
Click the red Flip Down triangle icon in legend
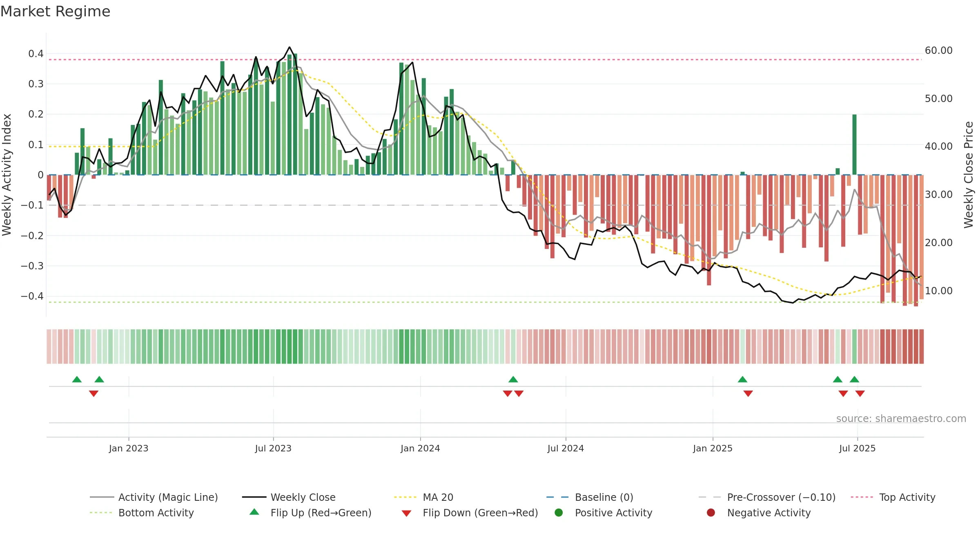[x=406, y=513]
